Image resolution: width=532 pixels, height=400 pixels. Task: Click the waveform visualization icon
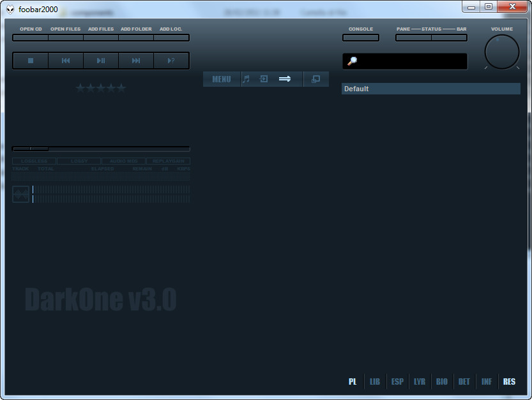tap(20, 194)
